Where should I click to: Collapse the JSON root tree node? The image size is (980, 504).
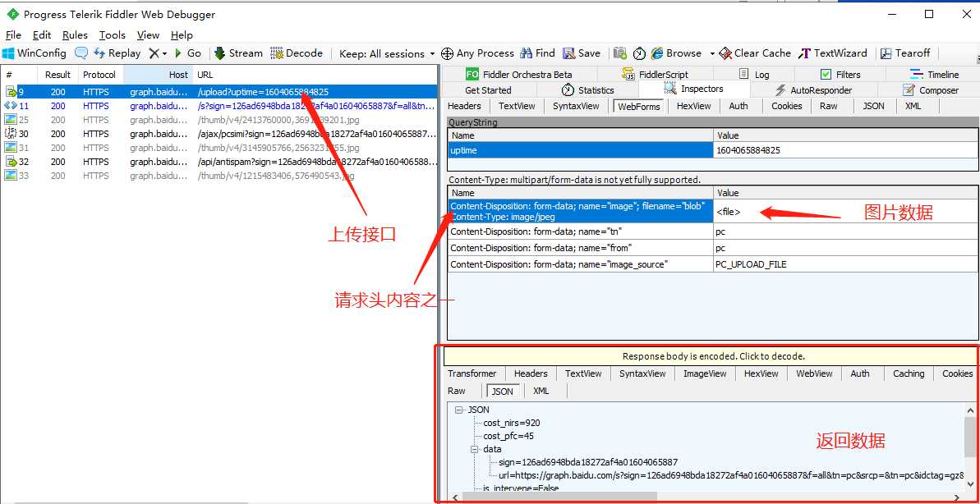pyautogui.click(x=459, y=410)
